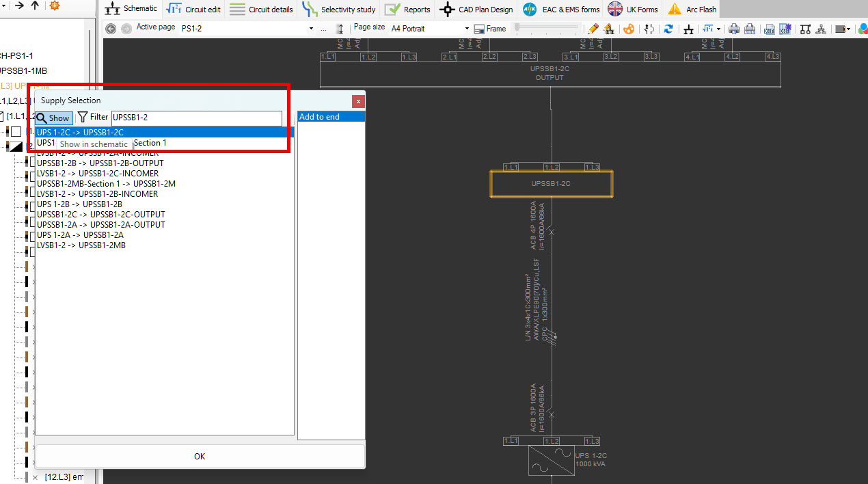The height and width of the screenshot is (484, 868).
Task: Toggle the Frame option in toolbar
Action: 491,29
